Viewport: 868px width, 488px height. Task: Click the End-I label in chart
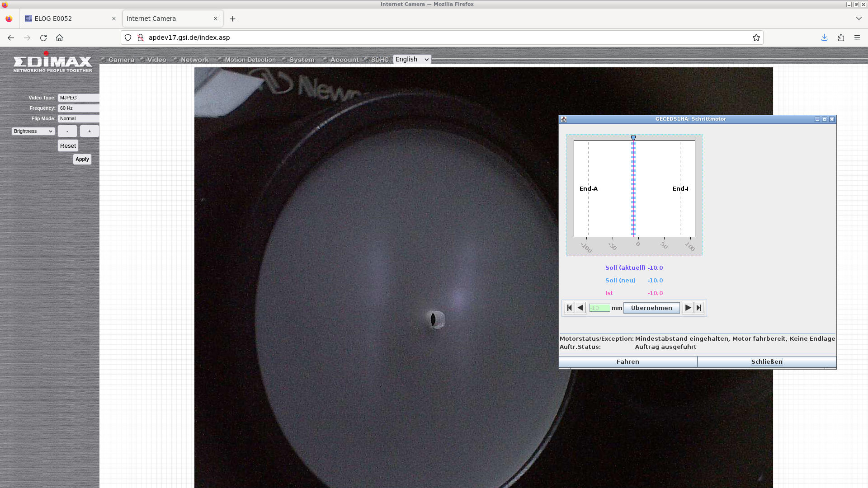(680, 189)
